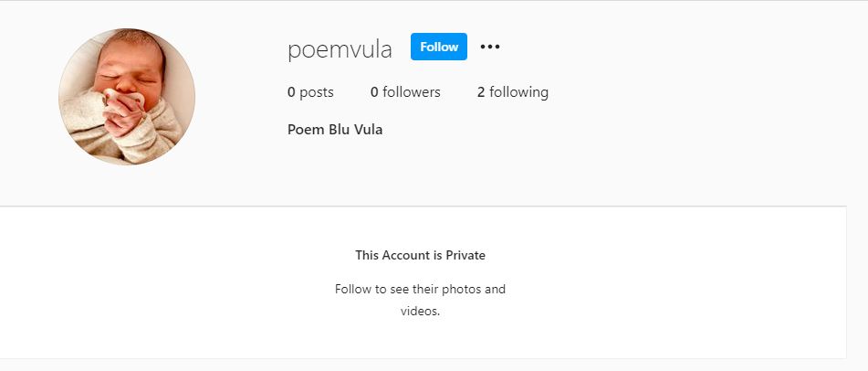Select the poemvula username heading
The image size is (868, 371).
[340, 48]
